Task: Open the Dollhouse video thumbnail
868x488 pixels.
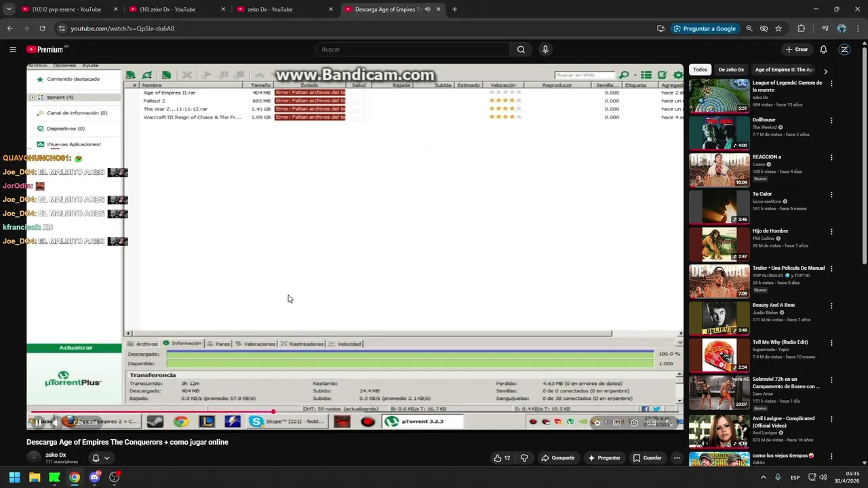Action: 719,133
